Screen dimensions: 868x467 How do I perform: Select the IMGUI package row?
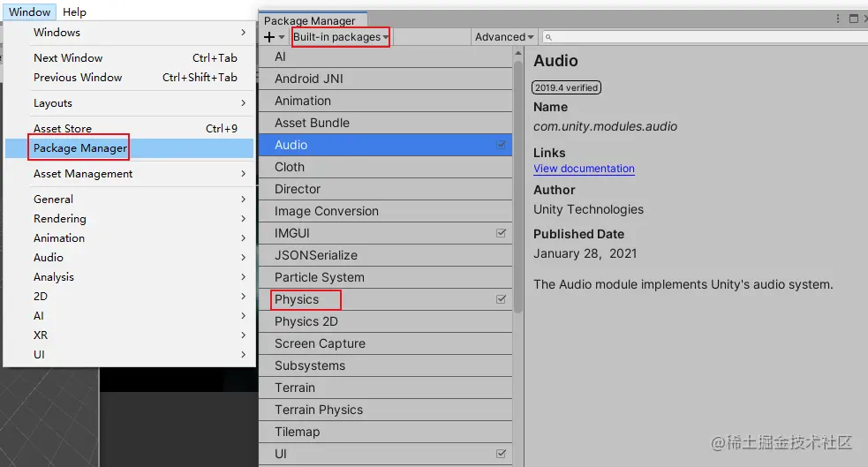pyautogui.click(x=385, y=233)
